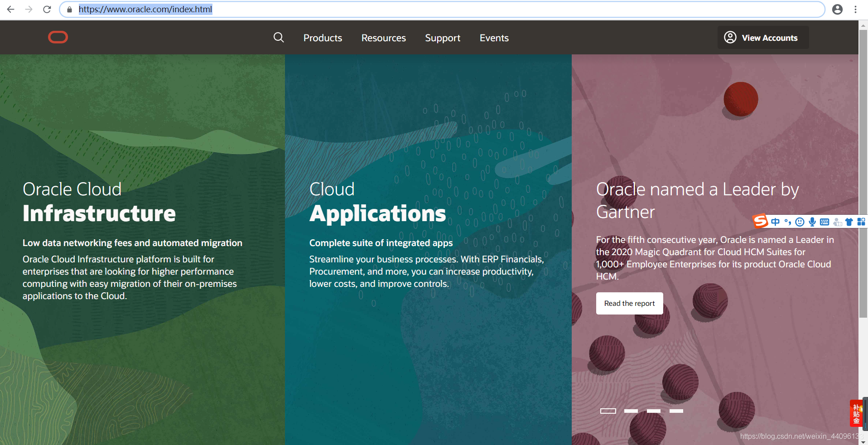Open the Resources menu

[383, 38]
